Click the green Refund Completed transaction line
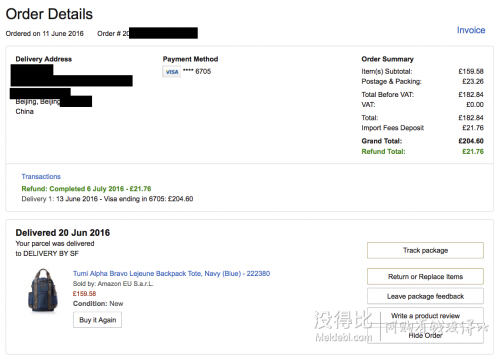The width and height of the screenshot is (500, 361). [x=86, y=189]
